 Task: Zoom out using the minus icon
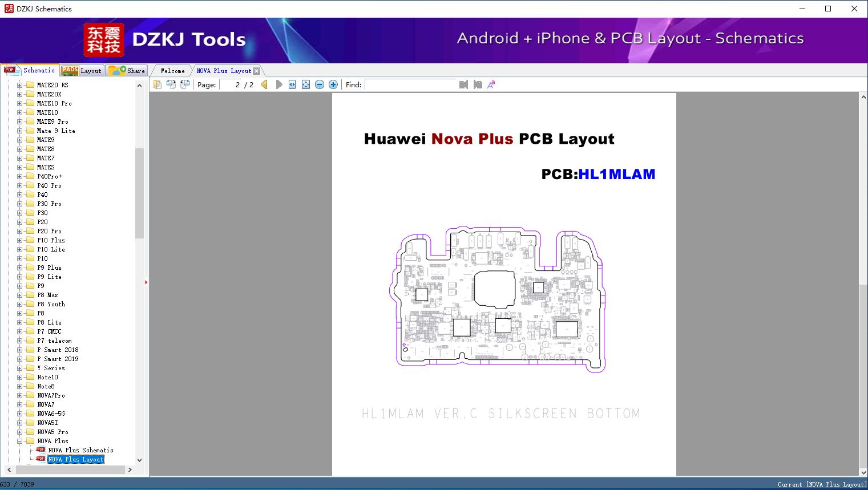tap(319, 84)
